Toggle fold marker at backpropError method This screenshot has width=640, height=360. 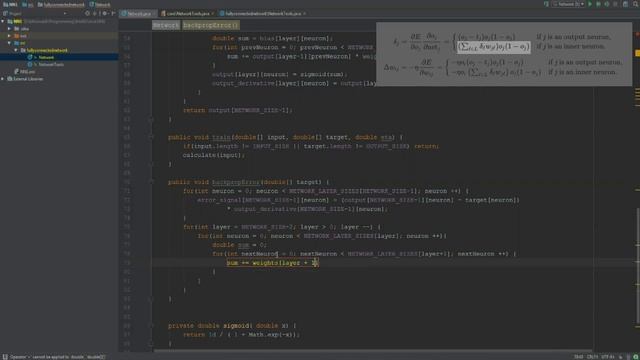coord(150,182)
